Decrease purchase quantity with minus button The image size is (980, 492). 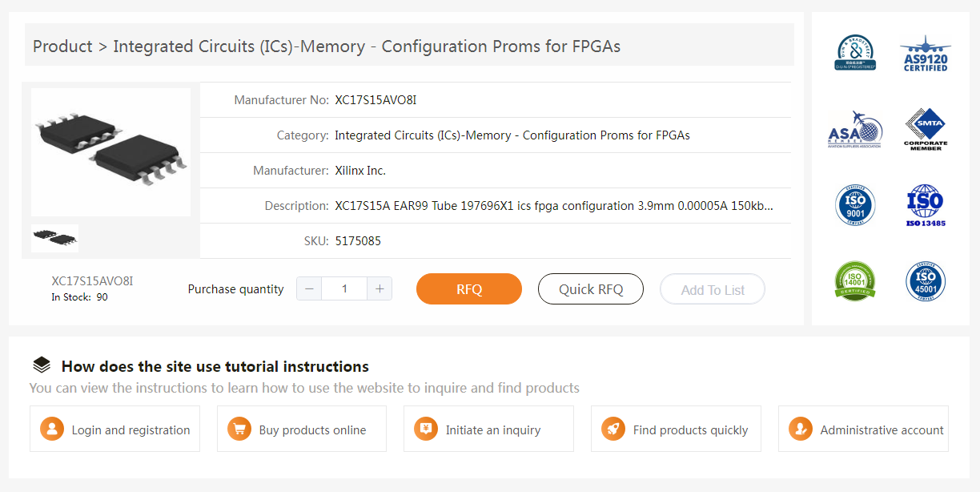(x=309, y=289)
